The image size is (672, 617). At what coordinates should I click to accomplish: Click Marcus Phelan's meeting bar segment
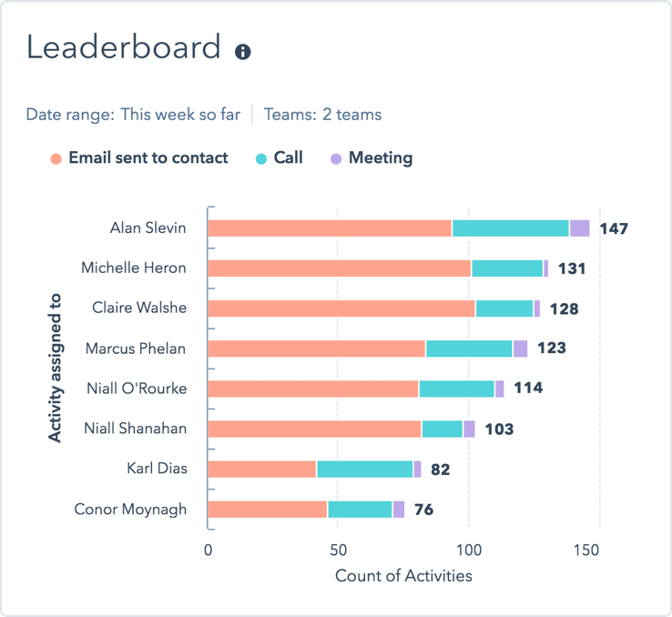coord(520,349)
